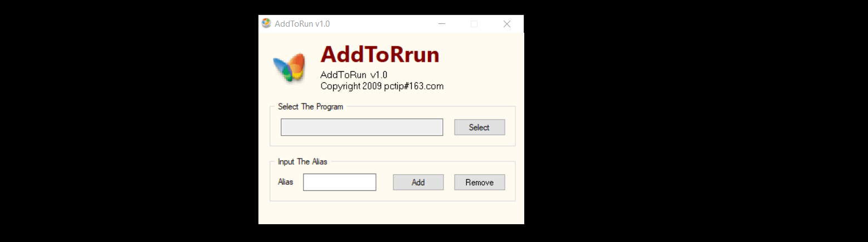Focus the Alias text input field
868x242 pixels.
click(339, 182)
